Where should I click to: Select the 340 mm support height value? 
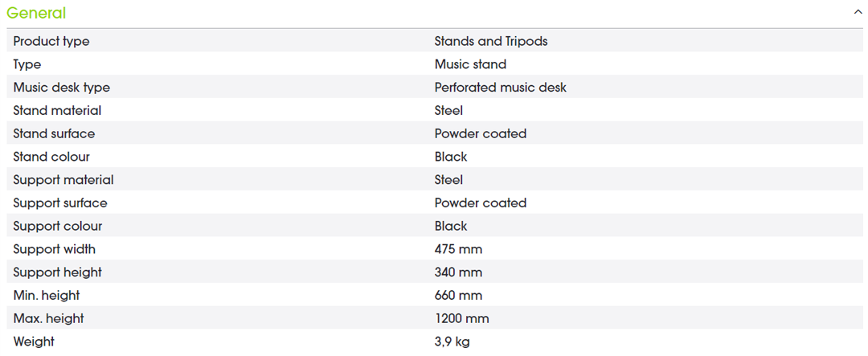(x=458, y=272)
